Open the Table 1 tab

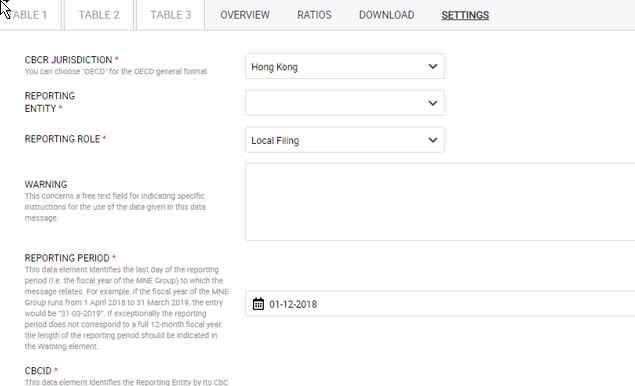click(x=29, y=15)
